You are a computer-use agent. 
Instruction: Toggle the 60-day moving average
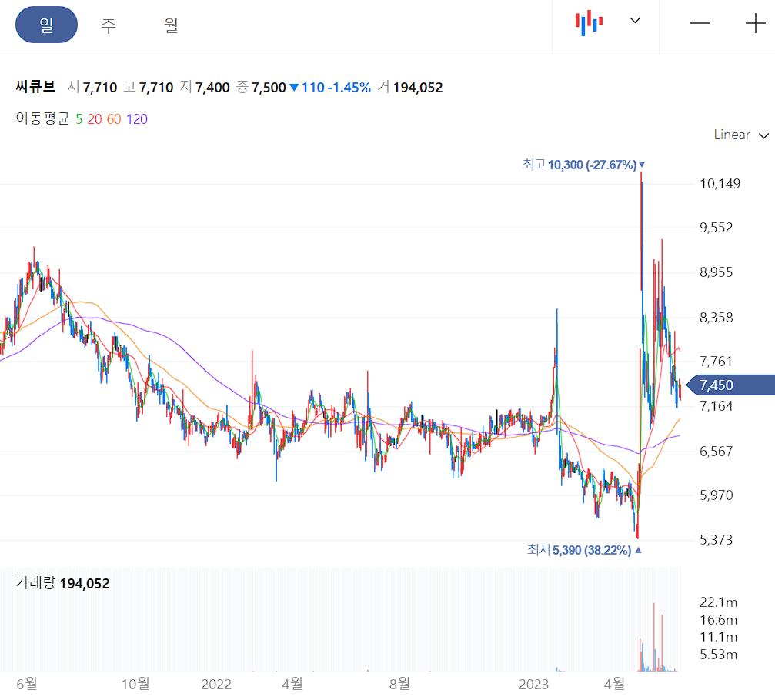(114, 119)
